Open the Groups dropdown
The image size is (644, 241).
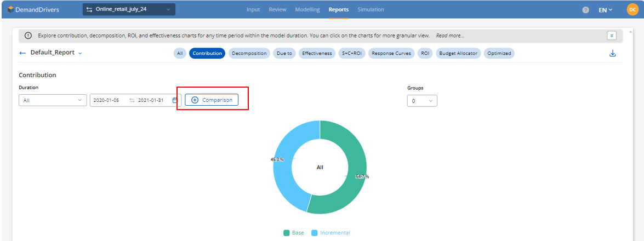421,101
